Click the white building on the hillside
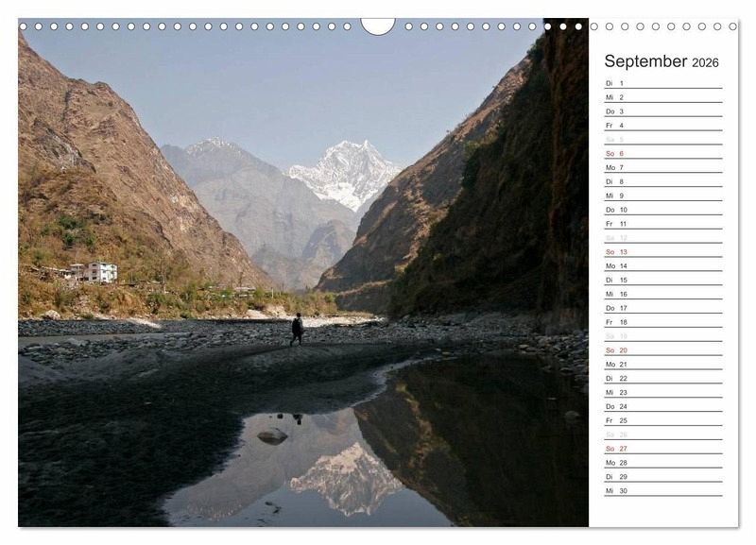 click(100, 272)
